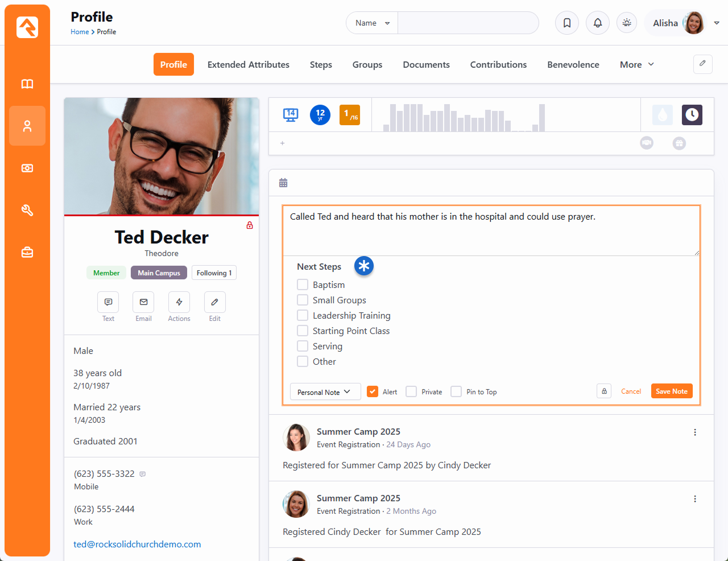The height and width of the screenshot is (561, 728).
Task: Open the wrench tools icon in the sidebar
Action: click(x=27, y=210)
